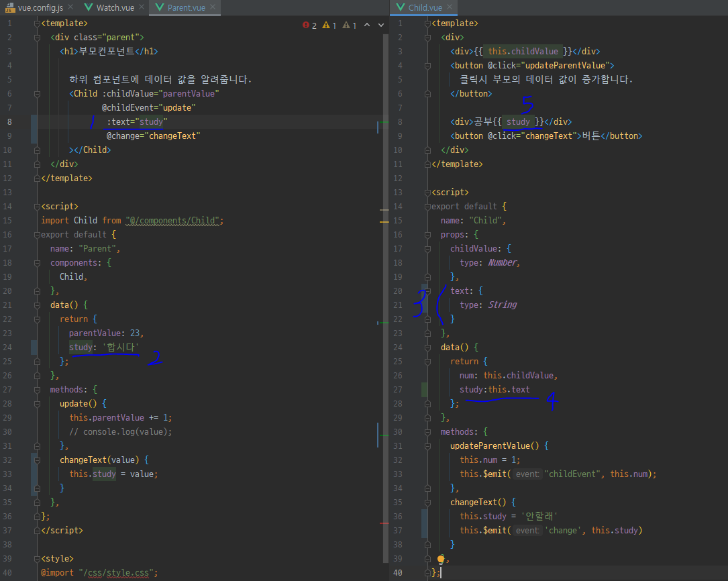This screenshot has height=581, width=728.
Task: Fold the methods object in Parent.vue
Action: (x=37, y=390)
